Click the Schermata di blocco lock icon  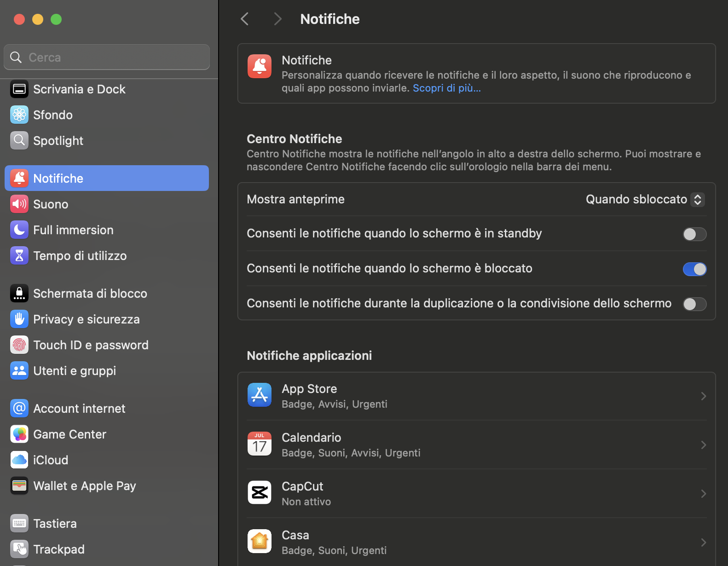[x=19, y=294]
